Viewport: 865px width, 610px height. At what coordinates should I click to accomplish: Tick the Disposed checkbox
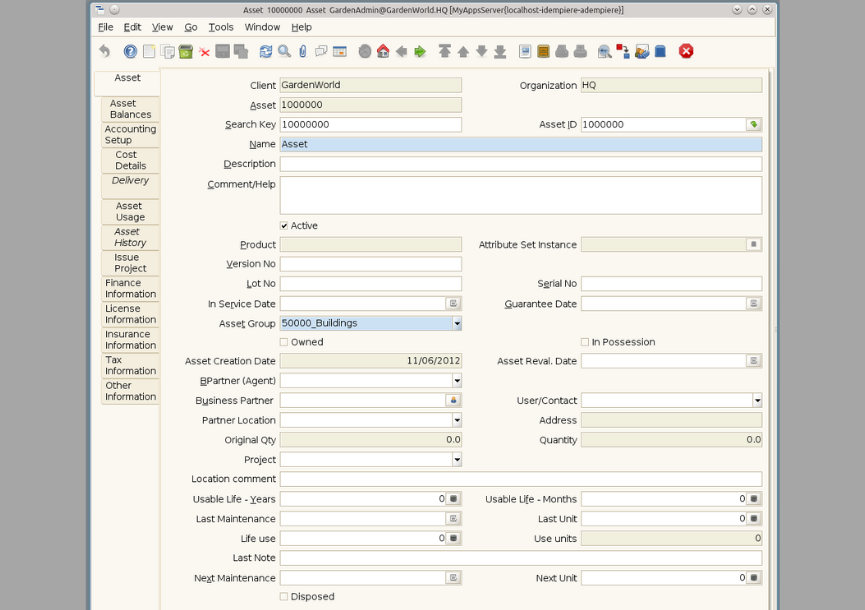point(284,596)
